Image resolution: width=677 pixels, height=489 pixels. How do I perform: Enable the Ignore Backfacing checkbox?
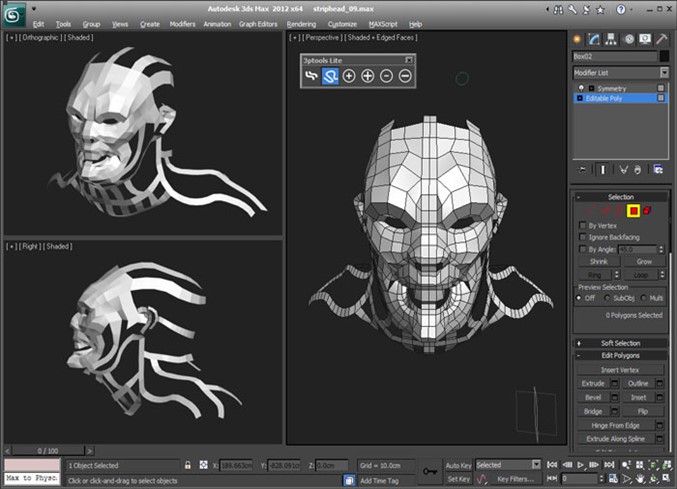coord(583,237)
